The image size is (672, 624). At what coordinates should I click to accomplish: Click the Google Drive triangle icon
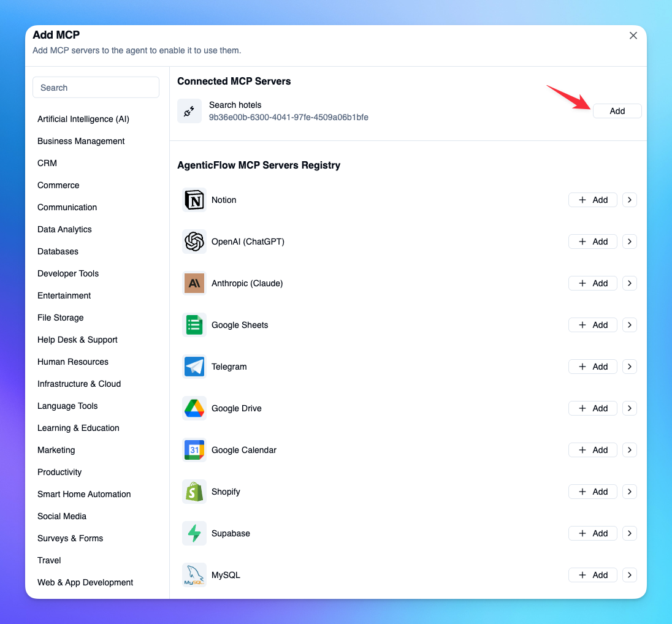[194, 408]
